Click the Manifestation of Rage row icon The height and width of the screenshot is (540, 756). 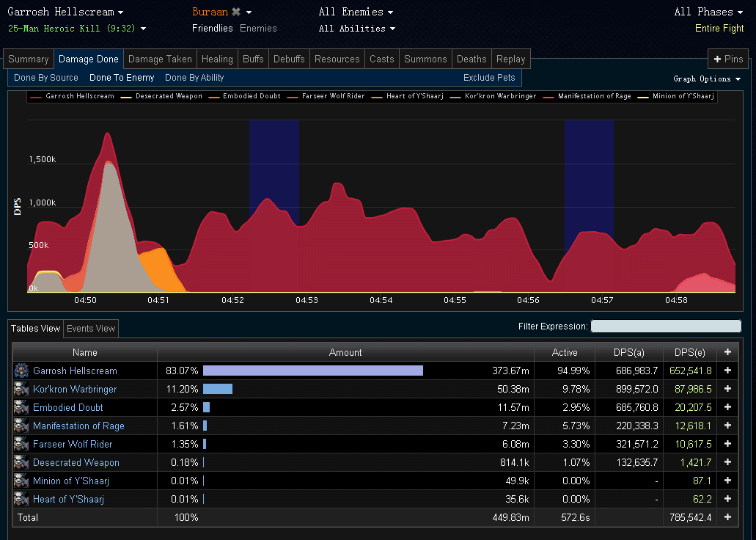pyautogui.click(x=21, y=426)
